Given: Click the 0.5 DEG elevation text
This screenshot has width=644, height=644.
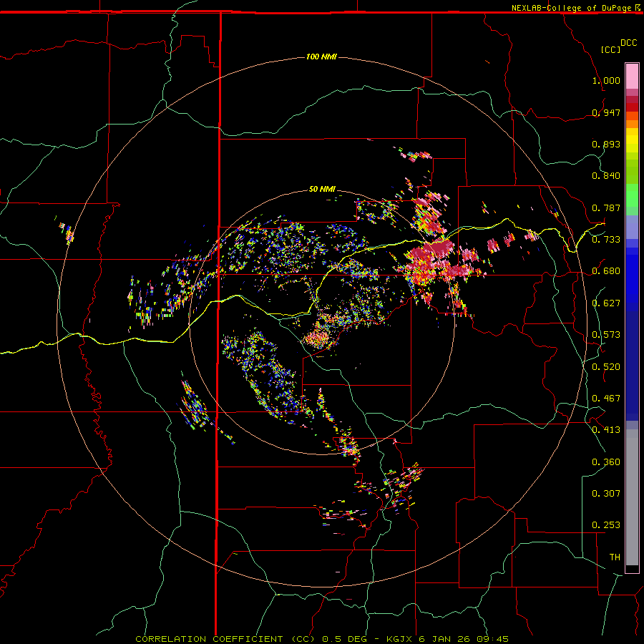Looking at the screenshot, I should [x=344, y=639].
